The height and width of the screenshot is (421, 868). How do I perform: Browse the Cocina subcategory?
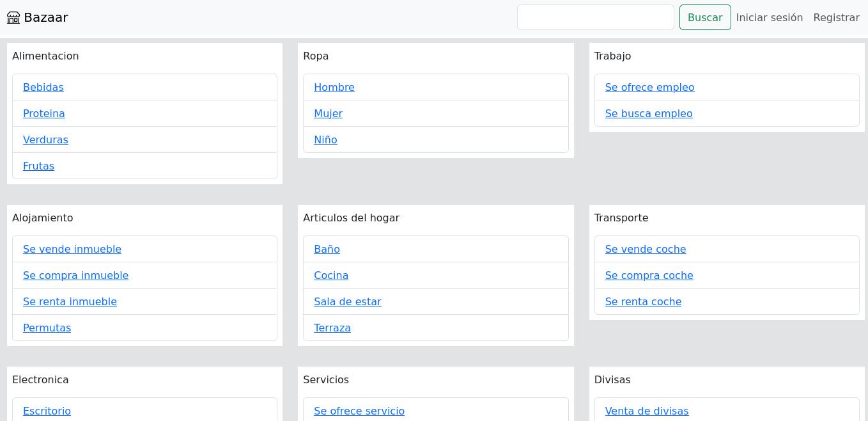[331, 275]
